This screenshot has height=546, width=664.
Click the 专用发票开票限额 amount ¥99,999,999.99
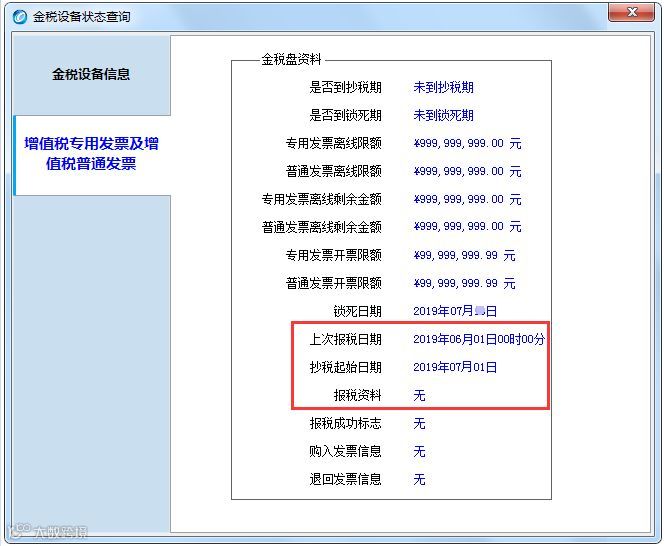tap(464, 255)
